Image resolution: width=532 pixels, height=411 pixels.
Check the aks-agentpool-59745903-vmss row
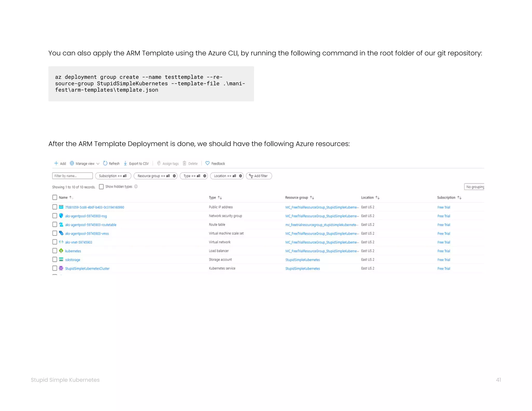point(55,233)
